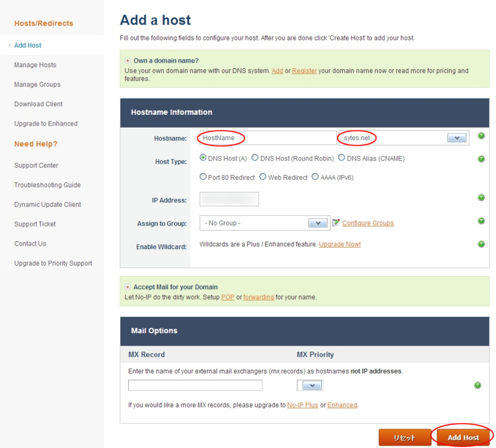Open the Manage Groups sidebar item
This screenshot has width=496, height=448.
pos(37,84)
